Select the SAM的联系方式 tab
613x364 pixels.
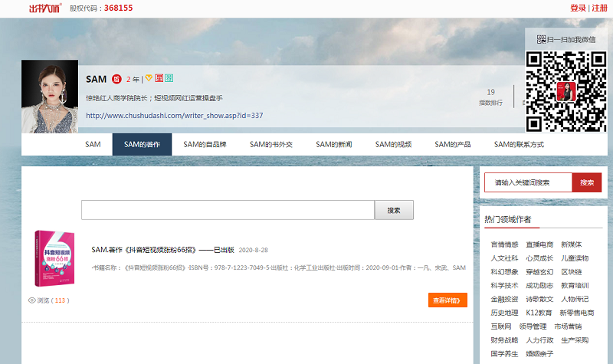pos(519,144)
